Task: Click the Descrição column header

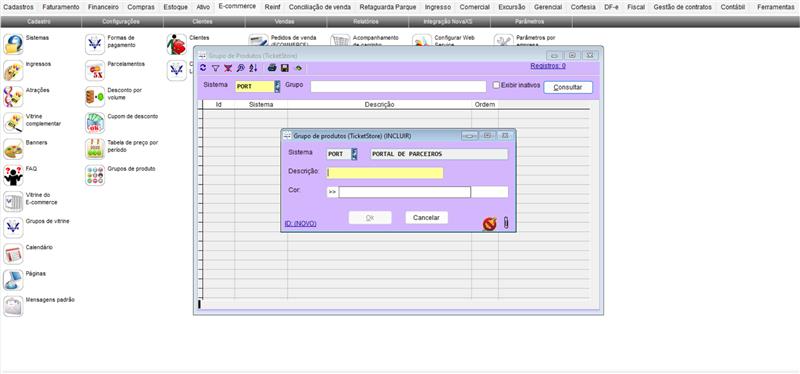Action: tap(380, 104)
